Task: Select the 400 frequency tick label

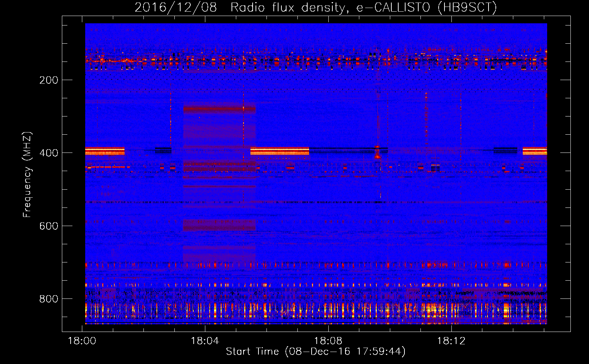Action: point(49,153)
